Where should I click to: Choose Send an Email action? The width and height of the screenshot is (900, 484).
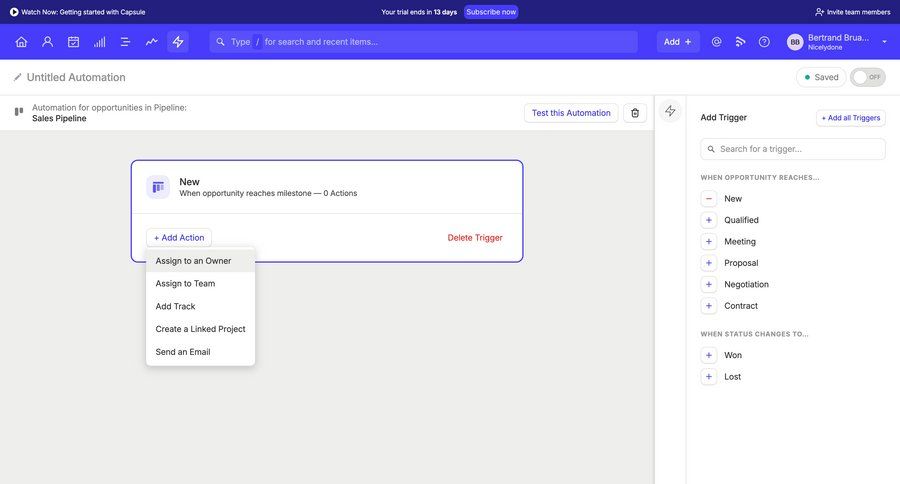(183, 352)
